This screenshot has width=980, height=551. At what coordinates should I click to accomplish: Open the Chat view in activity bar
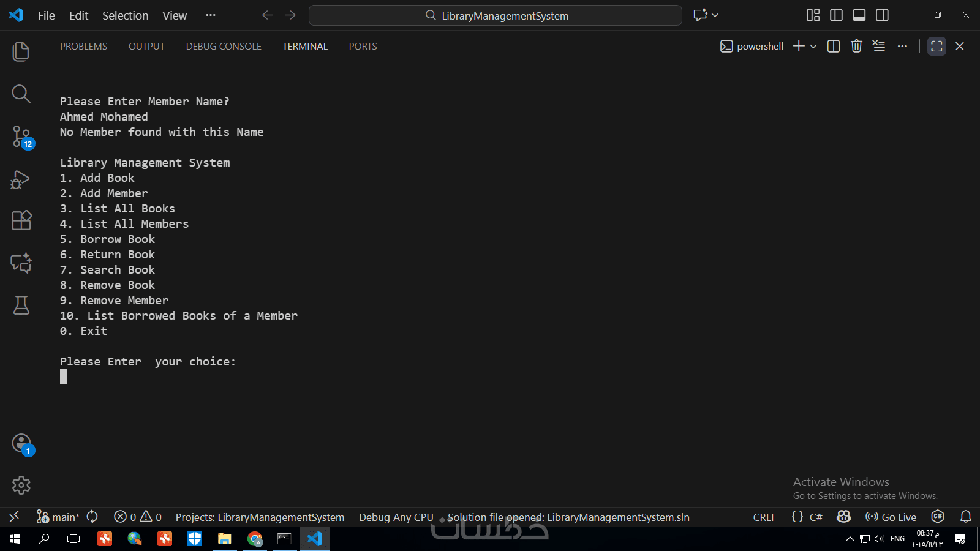tap(21, 263)
